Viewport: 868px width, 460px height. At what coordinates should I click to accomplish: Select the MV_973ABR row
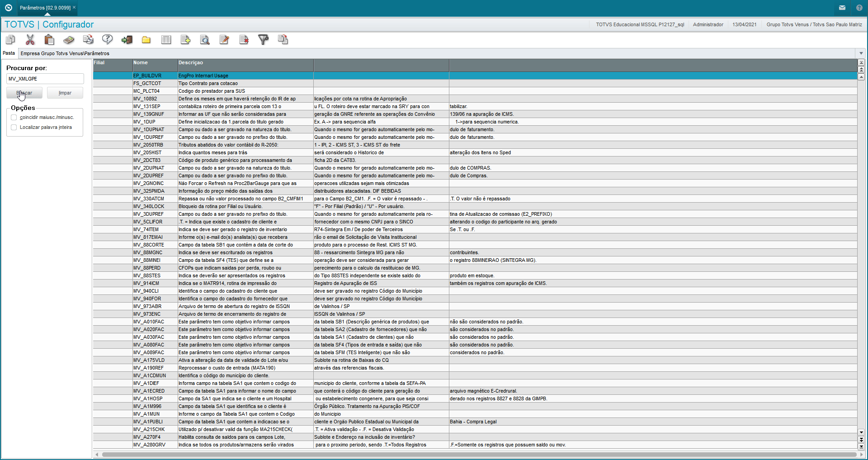[x=475, y=307]
